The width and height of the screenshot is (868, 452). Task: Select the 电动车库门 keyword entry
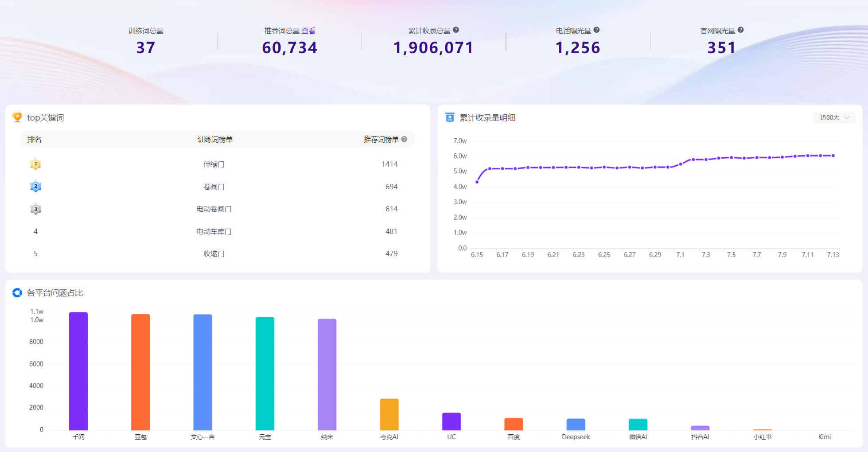(214, 231)
